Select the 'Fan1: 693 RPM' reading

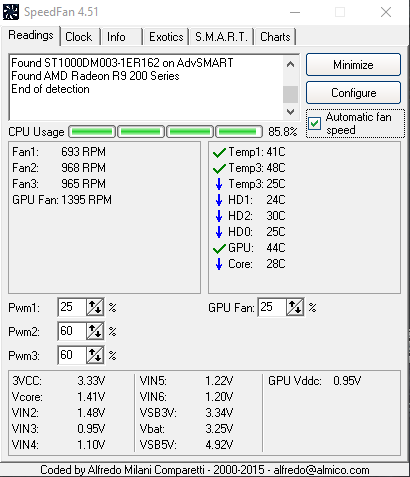(x=59, y=152)
